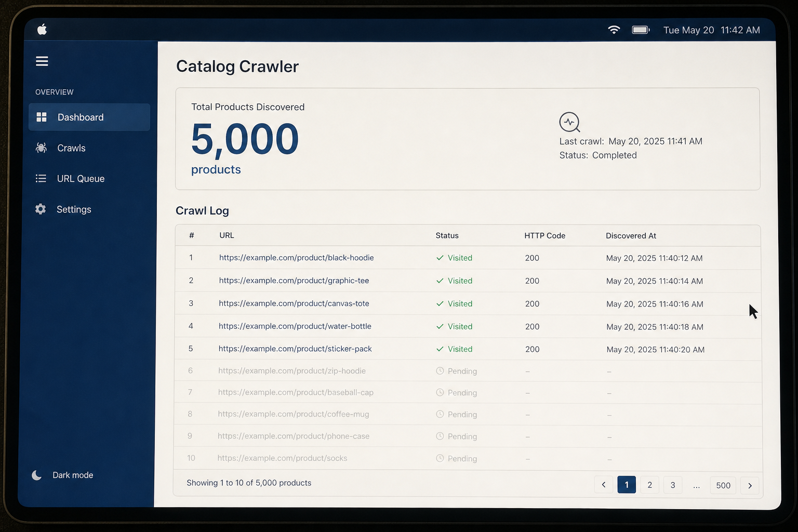The image size is (798, 532).
Task: Click the pagination ellipsis
Action: [696, 486]
